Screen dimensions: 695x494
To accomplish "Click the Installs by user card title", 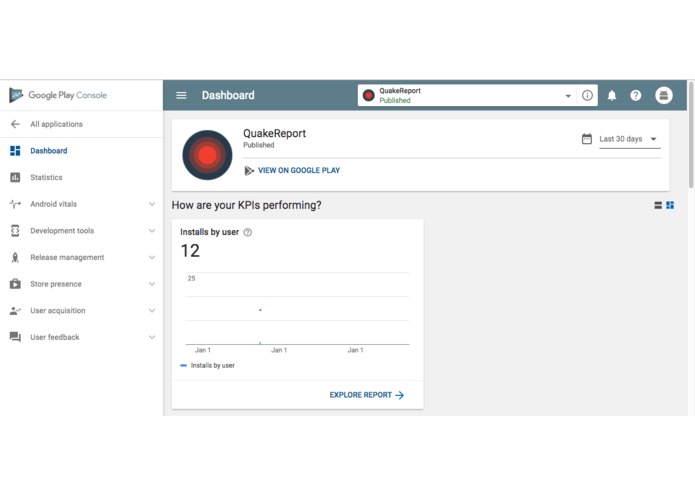I will 209,232.
